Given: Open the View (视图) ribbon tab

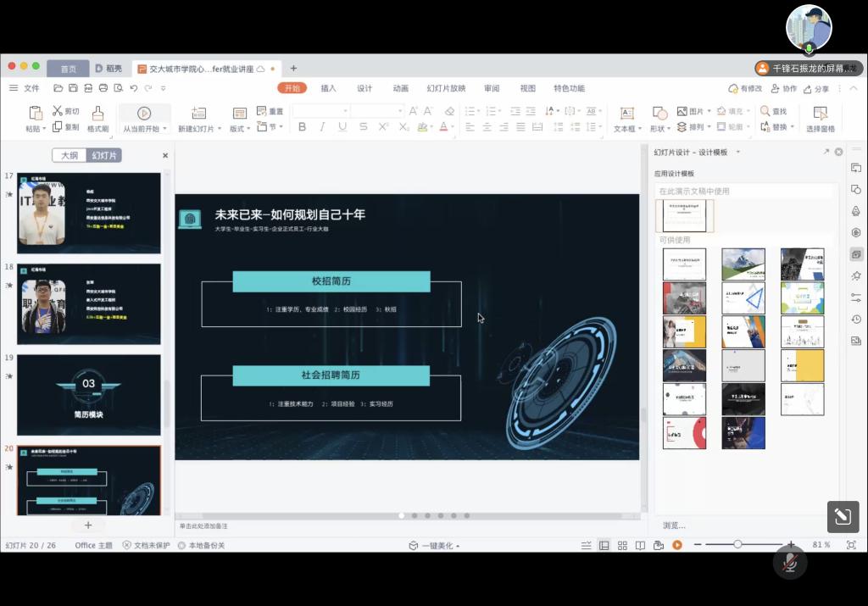Looking at the screenshot, I should pyautogui.click(x=527, y=88).
